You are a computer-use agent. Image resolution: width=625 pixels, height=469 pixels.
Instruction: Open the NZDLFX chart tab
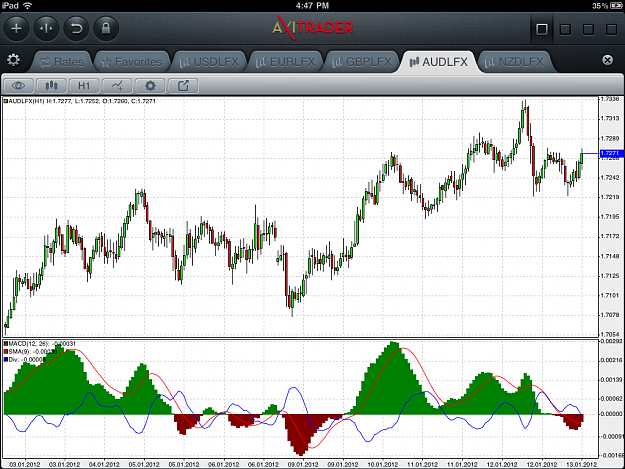click(514, 62)
